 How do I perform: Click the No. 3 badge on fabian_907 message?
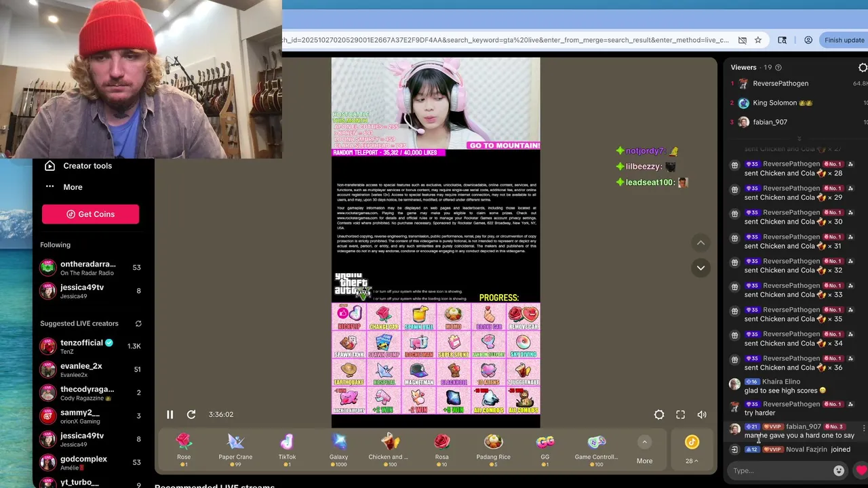pyautogui.click(x=834, y=427)
